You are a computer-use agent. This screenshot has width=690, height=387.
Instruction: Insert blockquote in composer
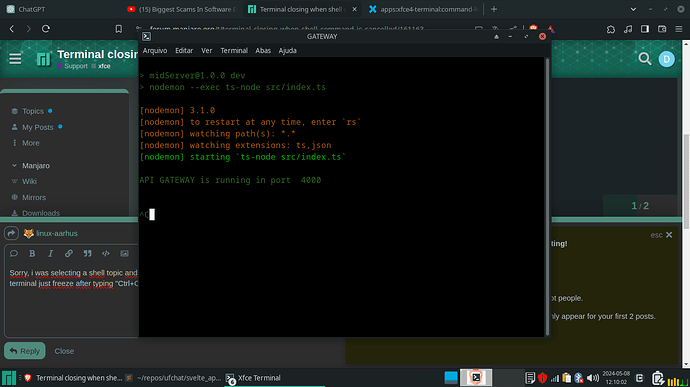88,254
